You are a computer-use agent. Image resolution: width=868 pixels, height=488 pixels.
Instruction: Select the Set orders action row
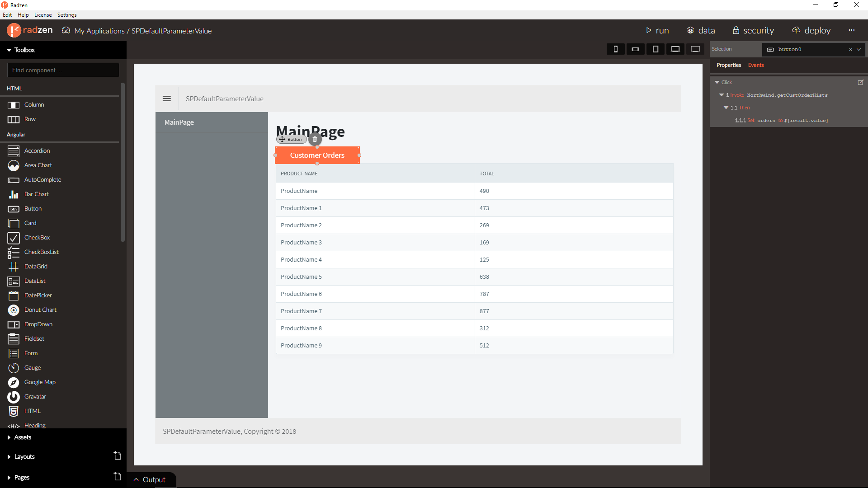pyautogui.click(x=782, y=120)
